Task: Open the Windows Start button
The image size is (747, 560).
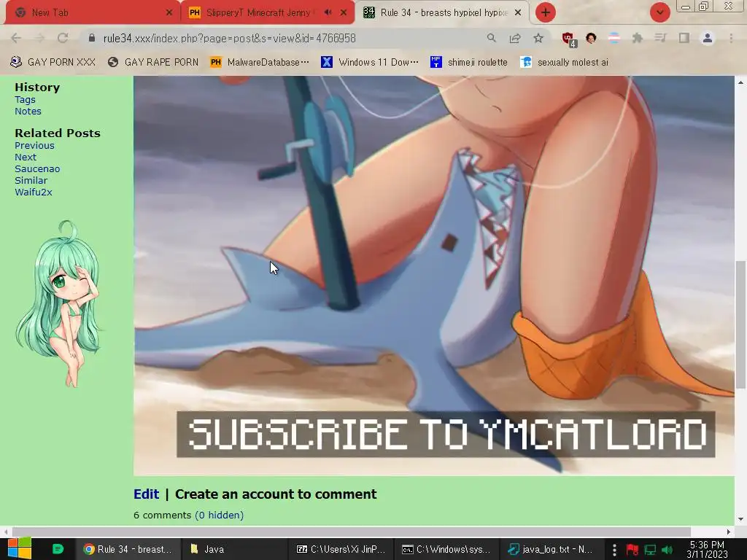Action: click(20, 549)
